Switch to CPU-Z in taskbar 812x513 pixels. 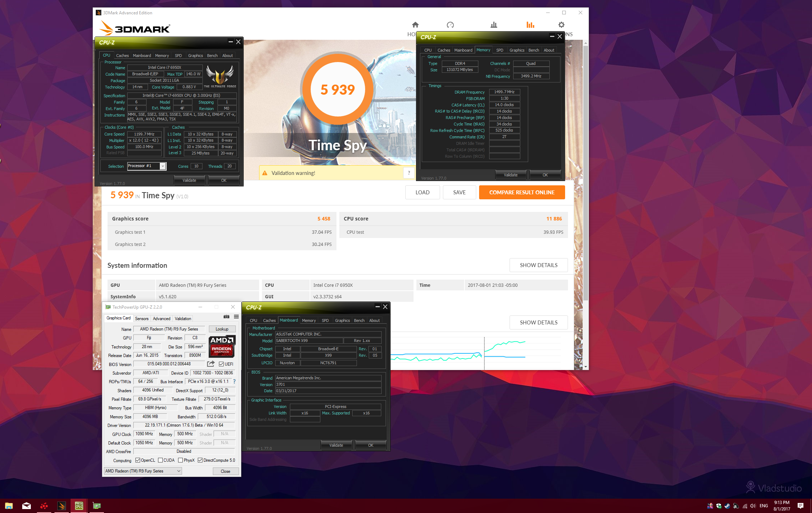tap(79, 506)
